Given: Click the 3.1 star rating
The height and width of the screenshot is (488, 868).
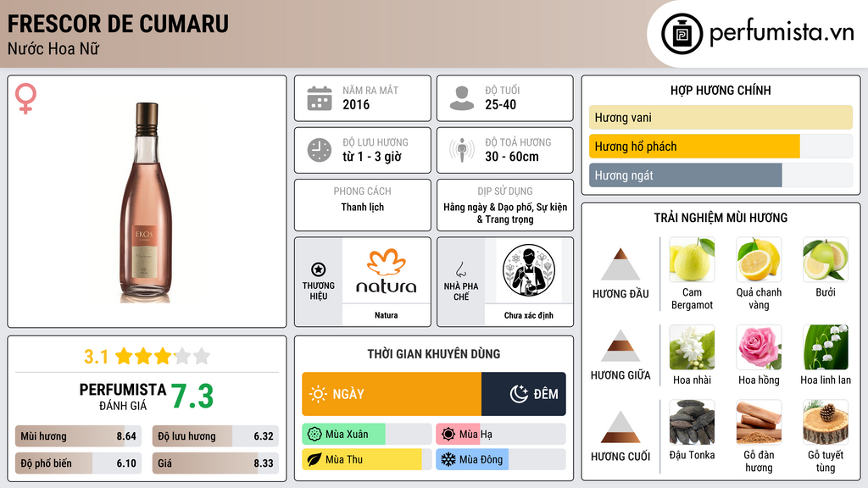Looking at the screenshot, I should 147,357.
